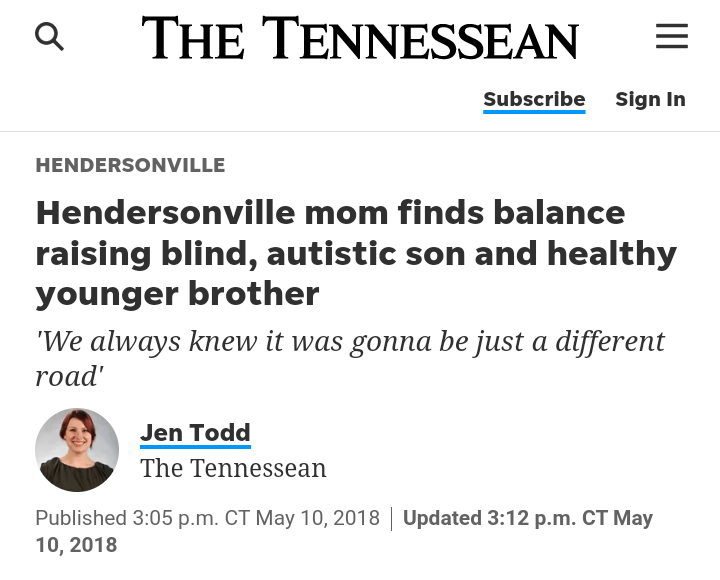Open the search magnifier icon

(x=49, y=37)
